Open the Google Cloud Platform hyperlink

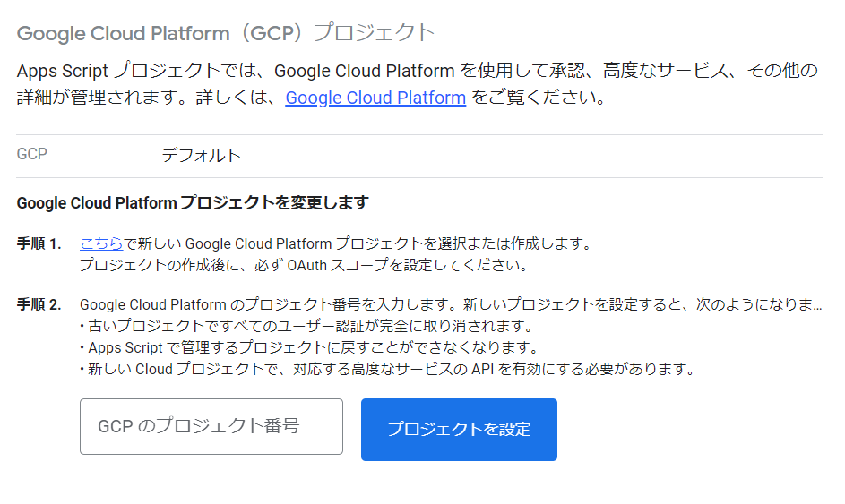(x=375, y=98)
